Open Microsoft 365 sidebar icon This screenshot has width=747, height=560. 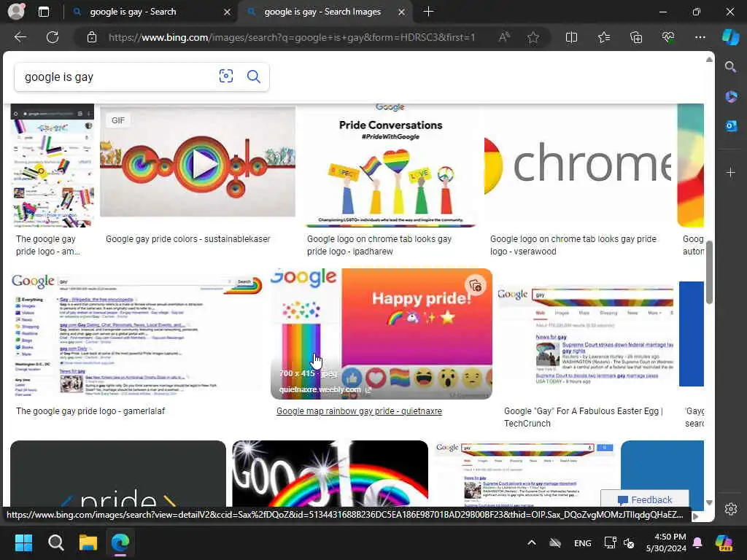731,97
